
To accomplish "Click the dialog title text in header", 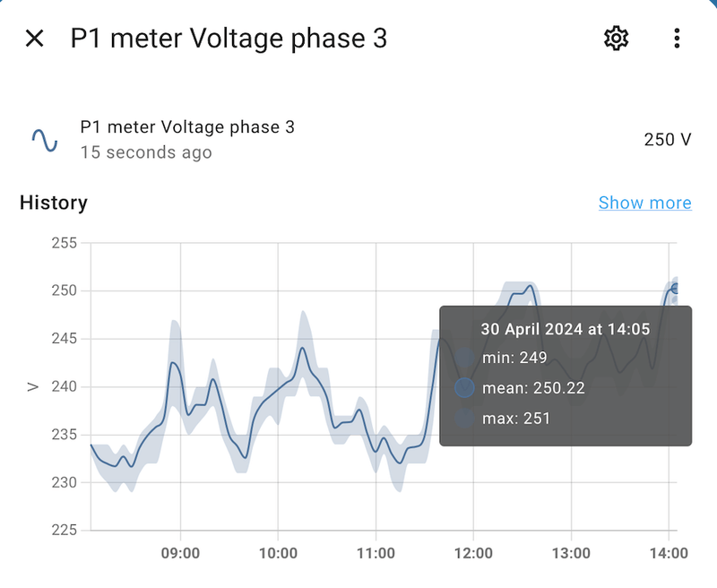I will 229,39.
